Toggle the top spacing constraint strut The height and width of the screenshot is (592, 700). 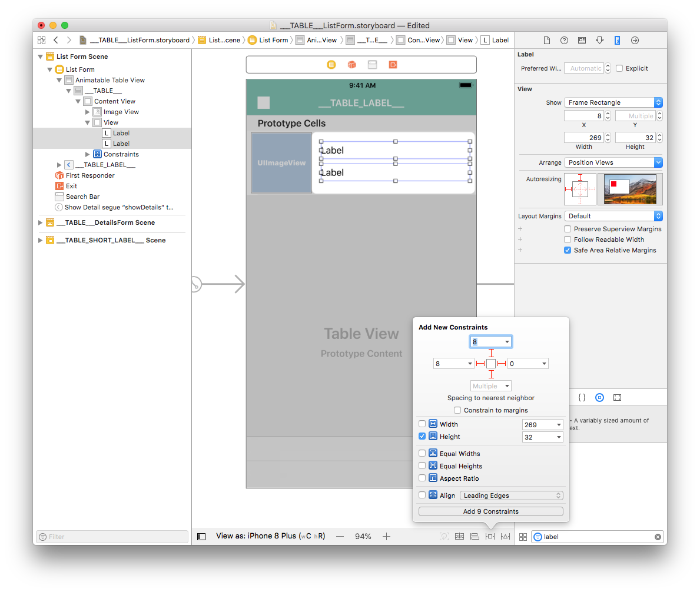(491, 353)
